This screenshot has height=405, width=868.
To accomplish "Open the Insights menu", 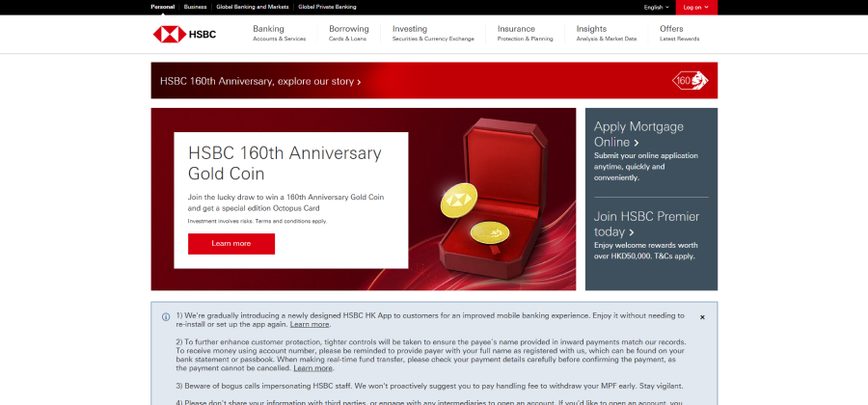I will point(607,33).
